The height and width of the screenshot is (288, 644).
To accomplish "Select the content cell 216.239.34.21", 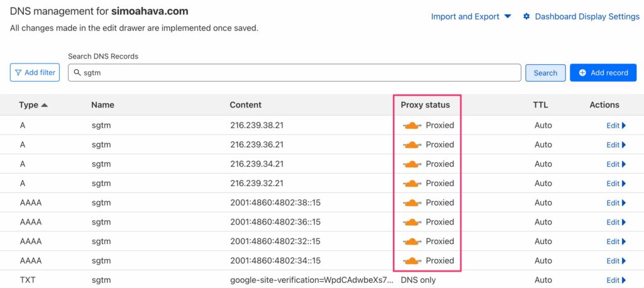I will [257, 164].
